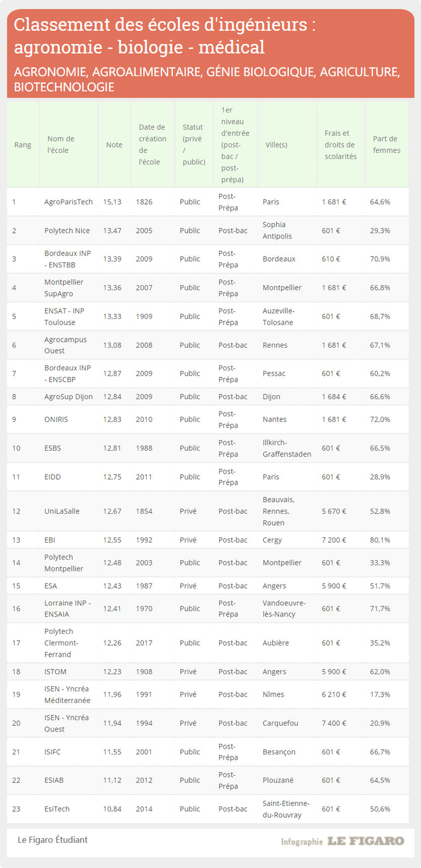Screen dimensions: 421x868
Task: Click the Rang column header
Action: click(23, 145)
